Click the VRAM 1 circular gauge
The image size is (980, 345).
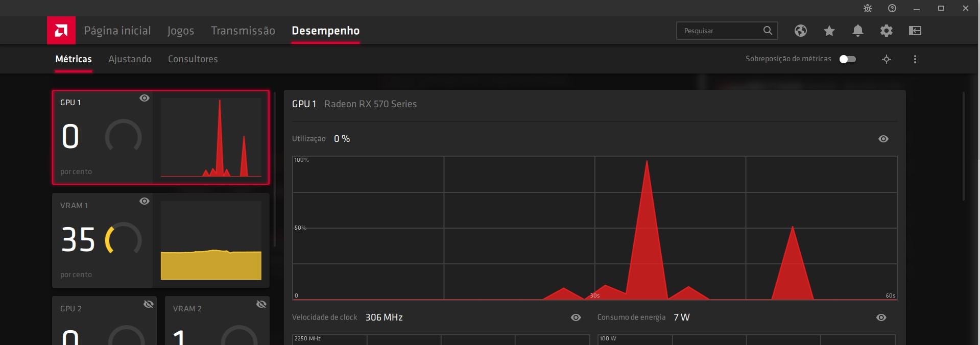pos(123,239)
